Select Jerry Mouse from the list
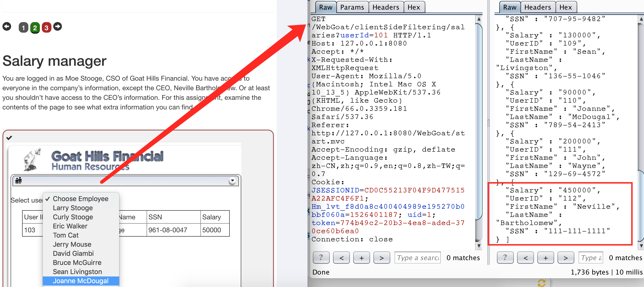 [81, 244]
